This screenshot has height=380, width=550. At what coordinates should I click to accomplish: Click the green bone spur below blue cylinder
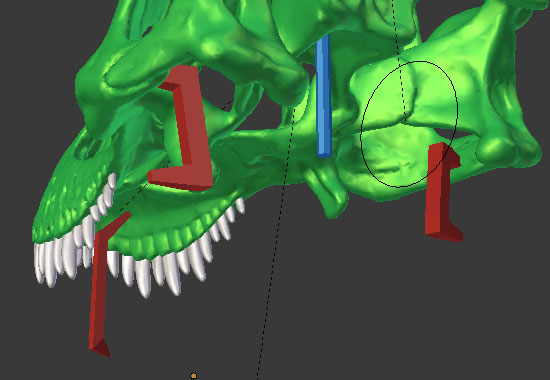tap(328, 193)
